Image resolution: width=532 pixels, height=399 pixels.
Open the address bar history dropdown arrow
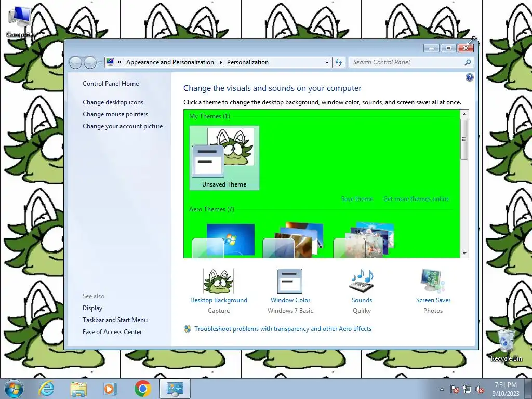click(327, 62)
